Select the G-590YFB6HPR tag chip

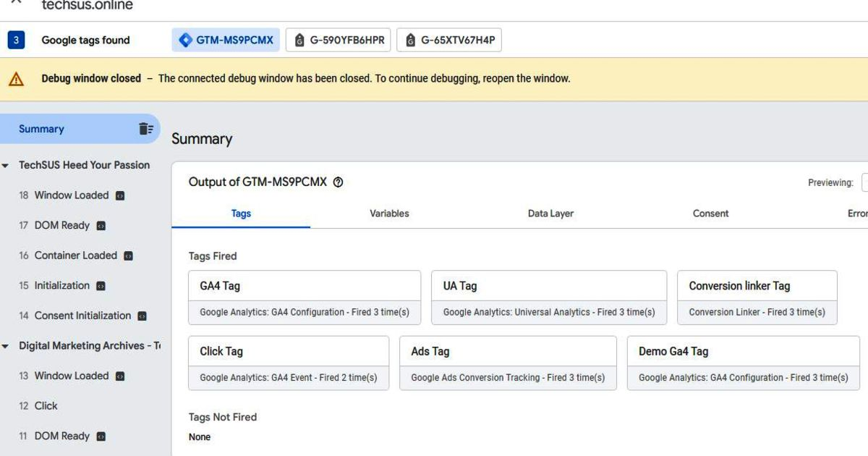(339, 41)
